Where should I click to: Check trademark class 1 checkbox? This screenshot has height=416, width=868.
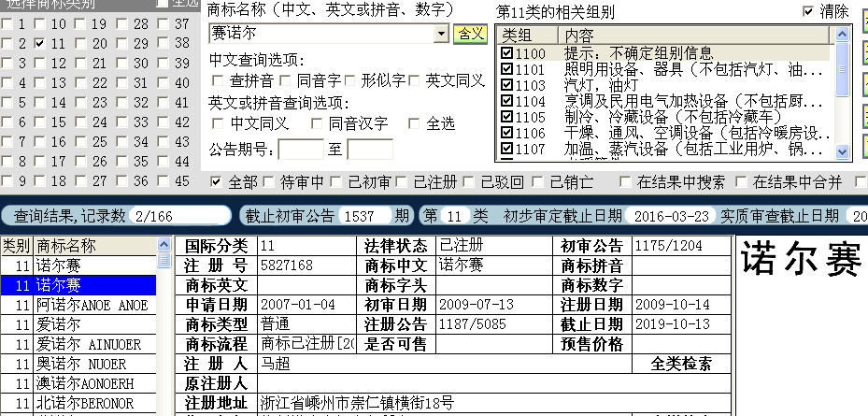click(7, 23)
